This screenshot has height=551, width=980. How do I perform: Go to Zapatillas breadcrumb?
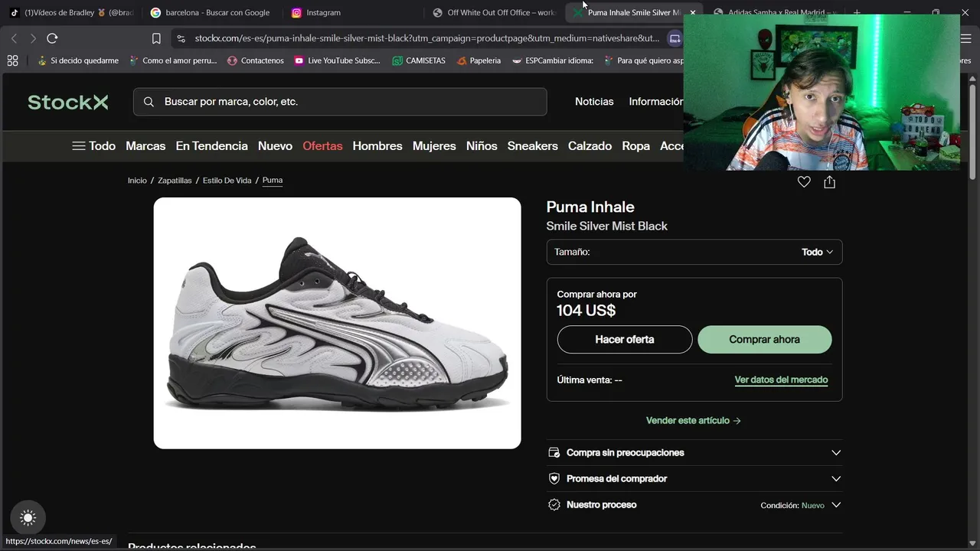point(175,181)
